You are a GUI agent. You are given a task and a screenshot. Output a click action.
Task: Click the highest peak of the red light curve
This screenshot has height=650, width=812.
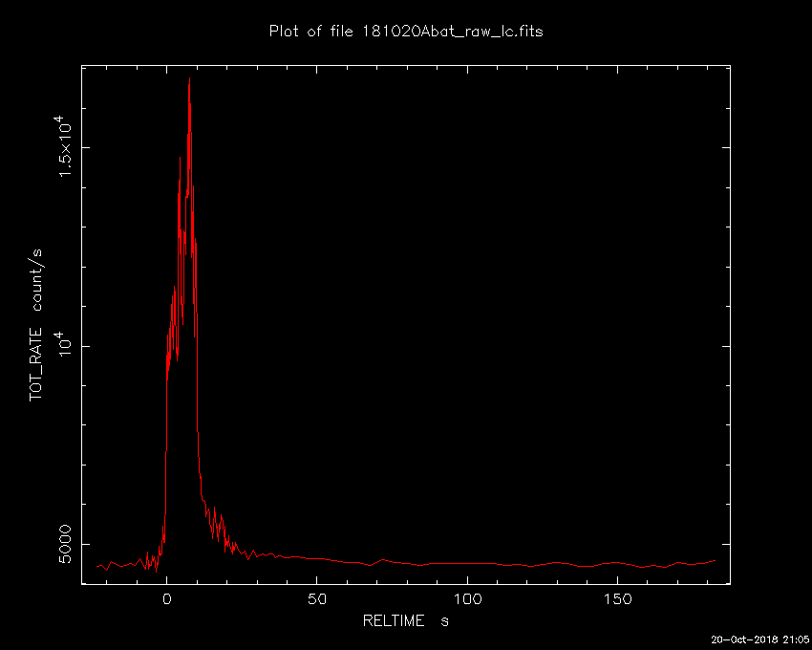pyautogui.click(x=189, y=78)
